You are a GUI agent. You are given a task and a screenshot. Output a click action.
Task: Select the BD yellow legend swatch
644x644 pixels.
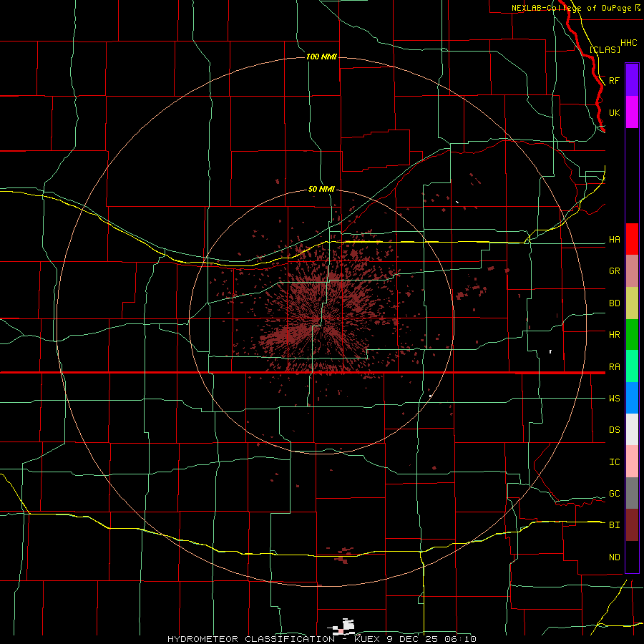632,303
